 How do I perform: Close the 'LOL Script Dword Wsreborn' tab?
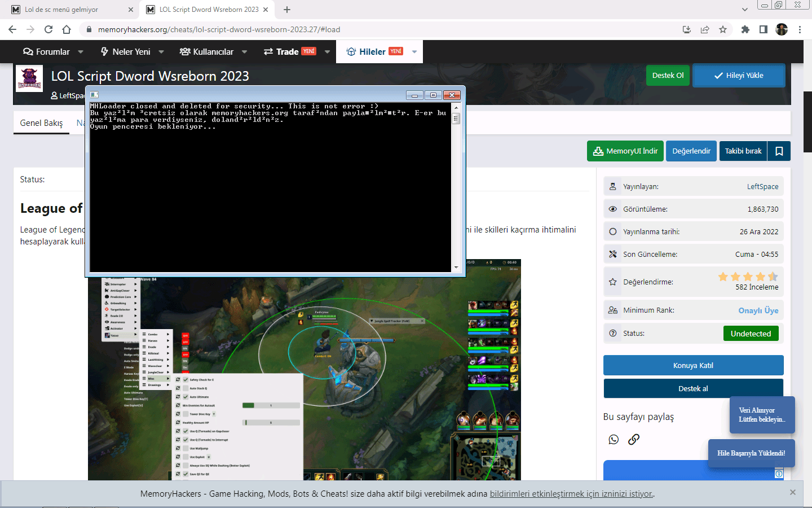pos(266,10)
